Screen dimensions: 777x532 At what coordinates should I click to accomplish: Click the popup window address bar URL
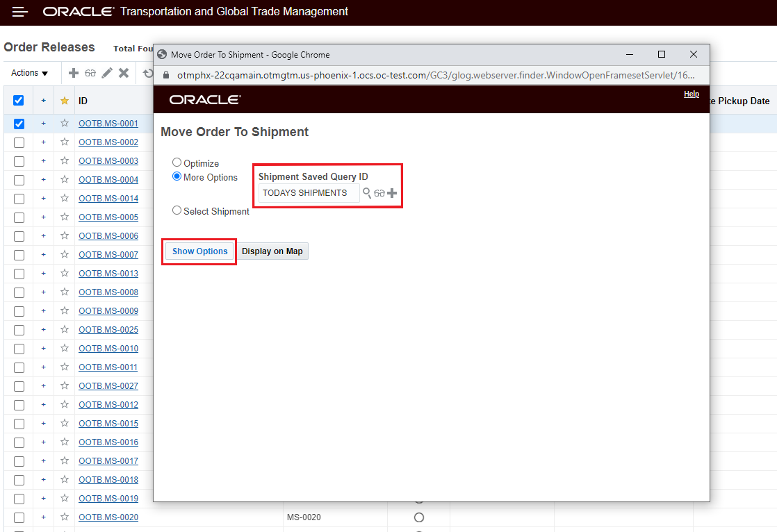point(436,75)
